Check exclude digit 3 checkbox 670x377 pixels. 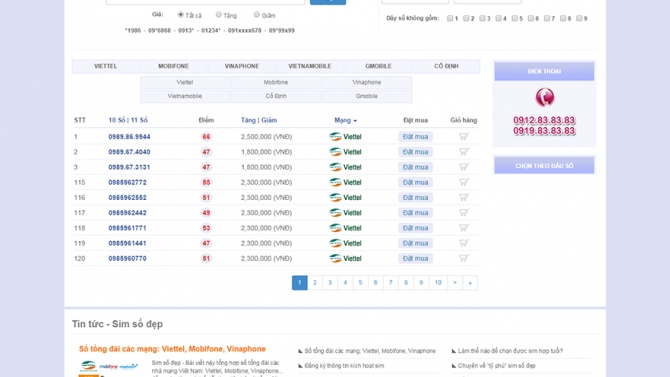tap(482, 18)
